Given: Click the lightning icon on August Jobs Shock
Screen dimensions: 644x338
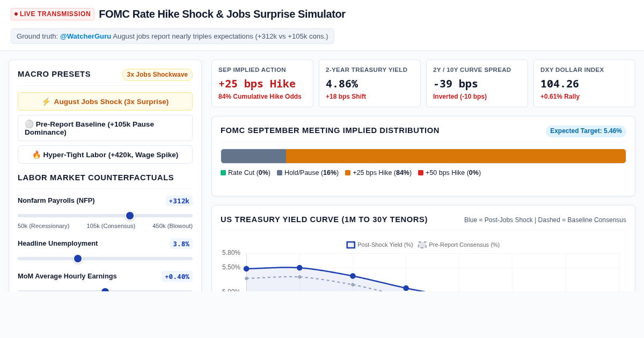Looking at the screenshot, I should click(x=46, y=101).
